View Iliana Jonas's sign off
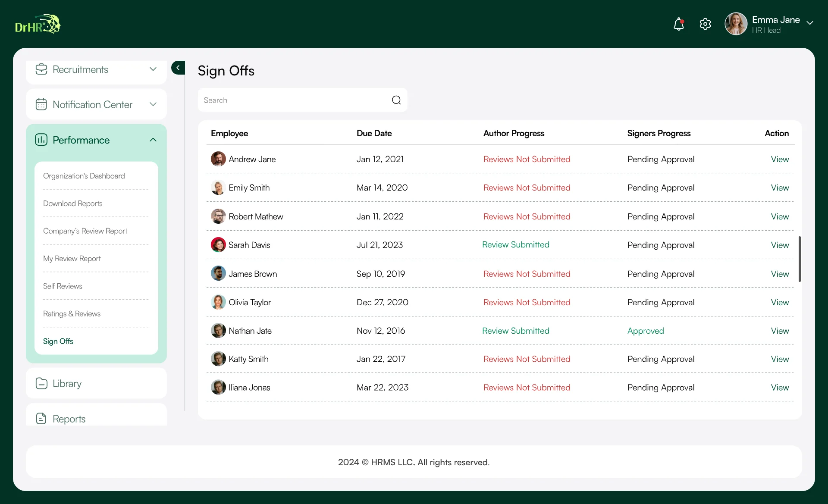828x504 pixels. point(780,388)
